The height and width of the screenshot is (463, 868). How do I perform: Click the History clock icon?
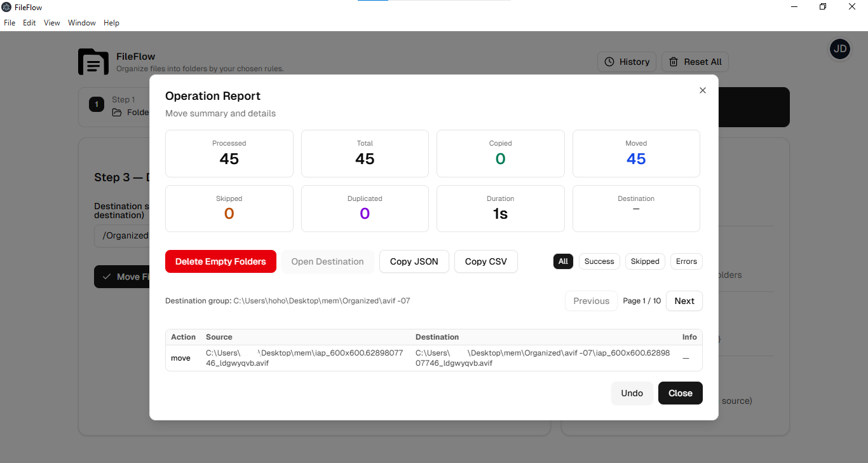point(609,62)
